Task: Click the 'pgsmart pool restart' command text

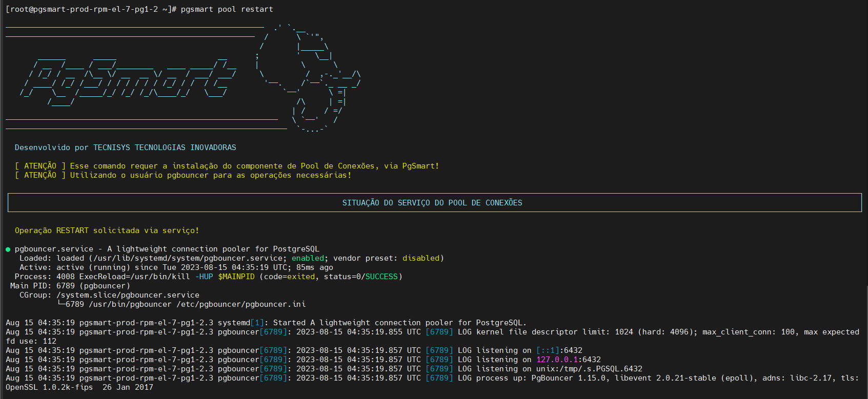Action: pos(227,9)
